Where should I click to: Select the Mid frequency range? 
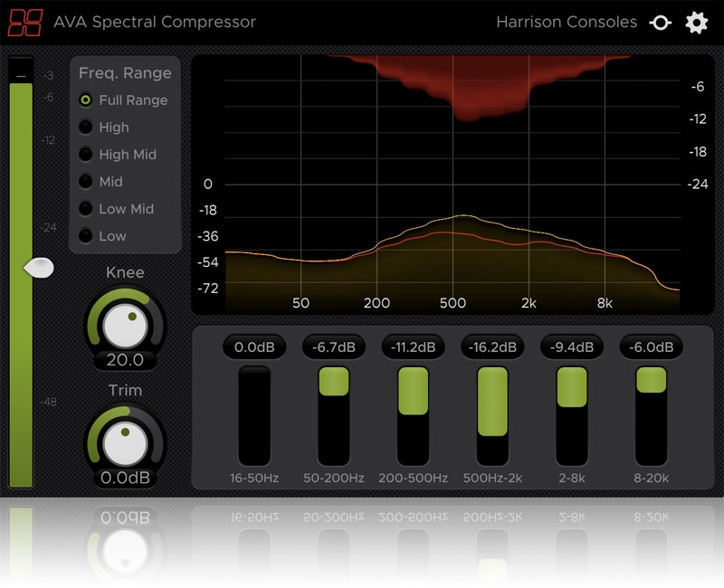86,182
